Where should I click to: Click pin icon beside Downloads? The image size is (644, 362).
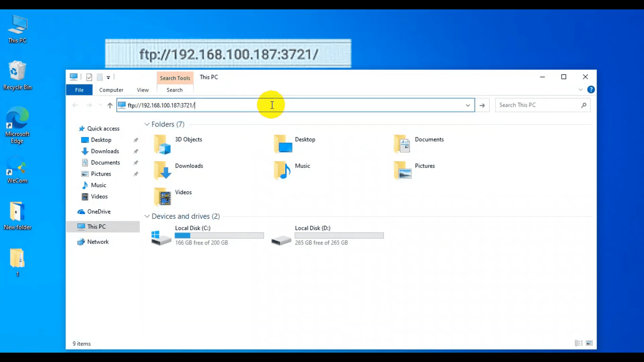tap(136, 151)
